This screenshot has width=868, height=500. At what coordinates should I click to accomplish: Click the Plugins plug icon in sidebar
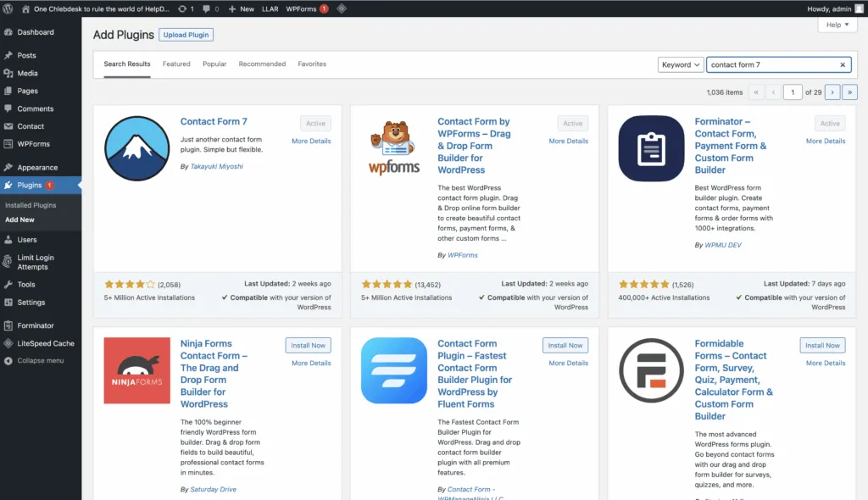8,185
